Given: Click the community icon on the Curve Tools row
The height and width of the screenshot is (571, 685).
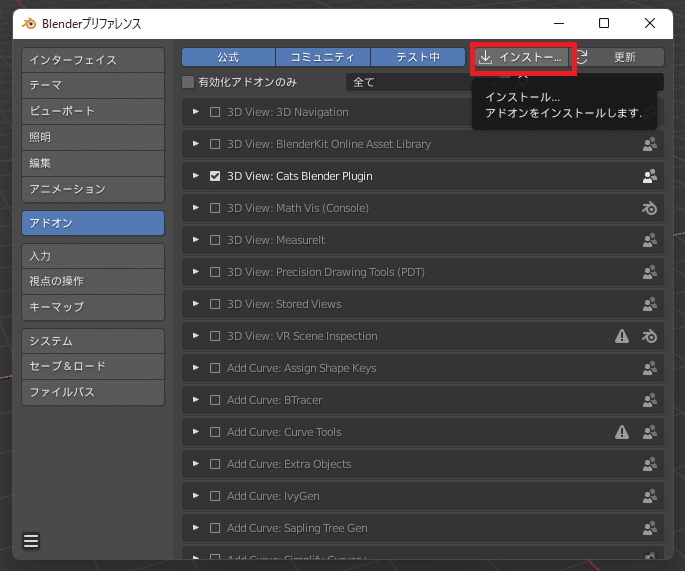Looking at the screenshot, I should 650,432.
